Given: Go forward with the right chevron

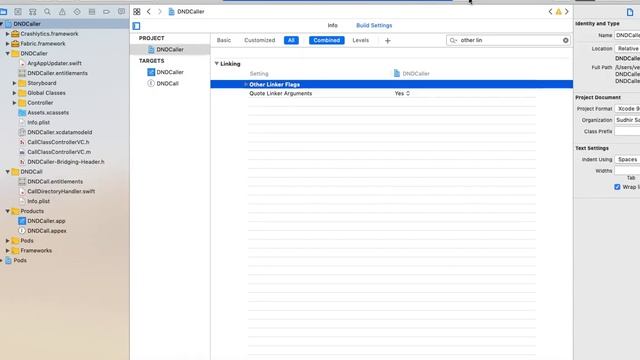Looking at the screenshot, I should pos(160,12).
